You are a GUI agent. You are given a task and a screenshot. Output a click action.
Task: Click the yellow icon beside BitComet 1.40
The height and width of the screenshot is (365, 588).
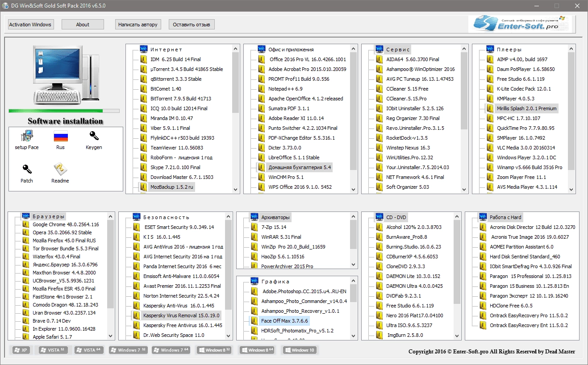(144, 89)
